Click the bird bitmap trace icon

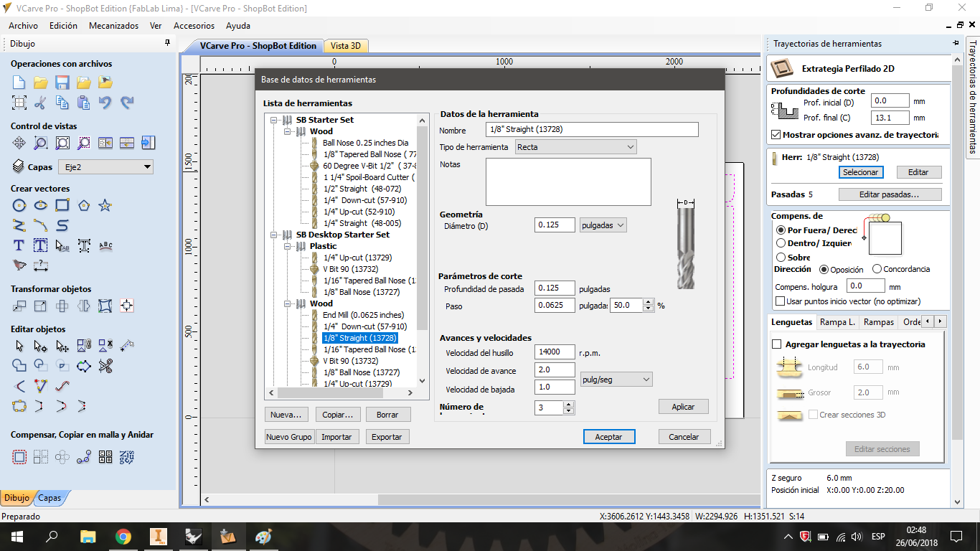pos(19,265)
